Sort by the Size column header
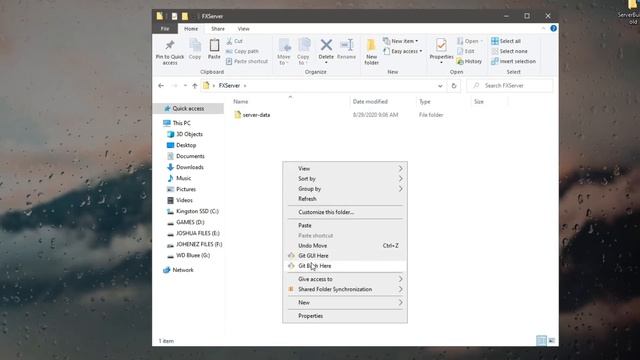The width and height of the screenshot is (640, 360). 479,102
